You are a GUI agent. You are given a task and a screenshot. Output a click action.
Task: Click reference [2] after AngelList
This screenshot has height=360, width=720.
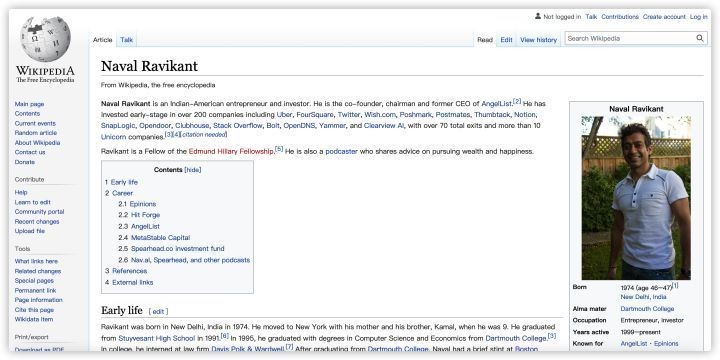pos(517,101)
